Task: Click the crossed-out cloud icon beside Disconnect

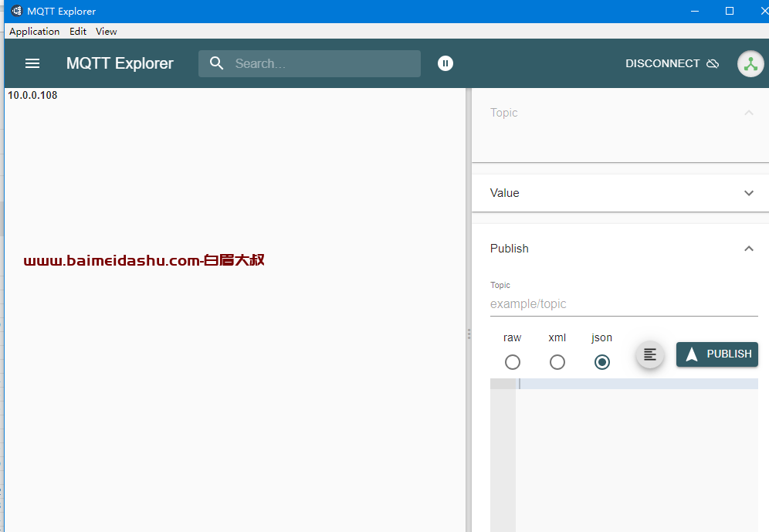Action: [713, 64]
